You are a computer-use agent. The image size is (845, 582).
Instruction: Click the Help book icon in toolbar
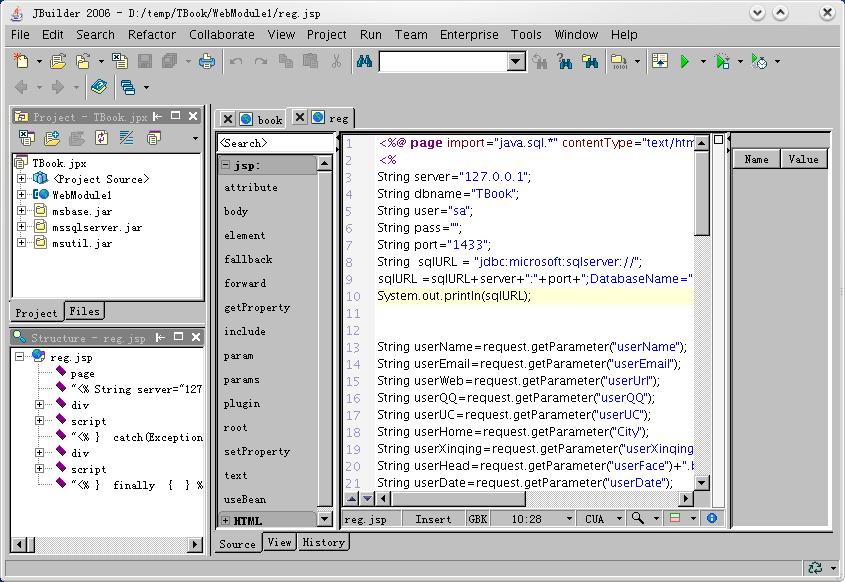98,88
